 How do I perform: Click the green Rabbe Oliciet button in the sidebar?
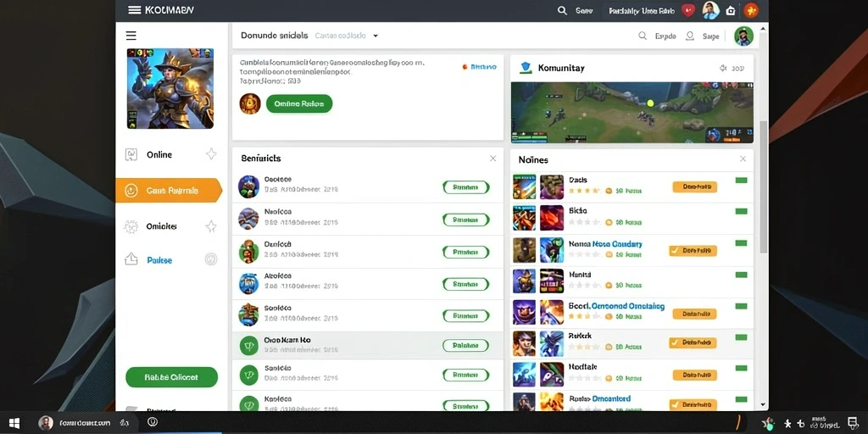tap(171, 377)
